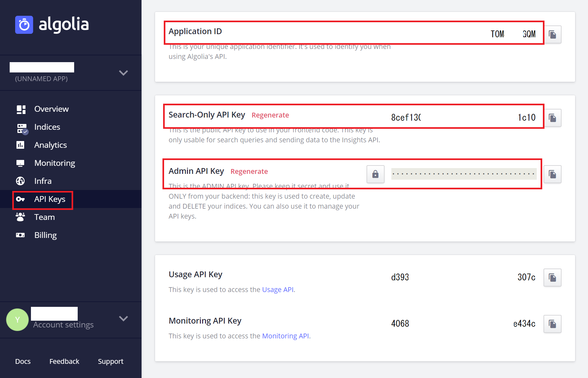Toggle the Admin API Key visibility padlock

point(375,174)
